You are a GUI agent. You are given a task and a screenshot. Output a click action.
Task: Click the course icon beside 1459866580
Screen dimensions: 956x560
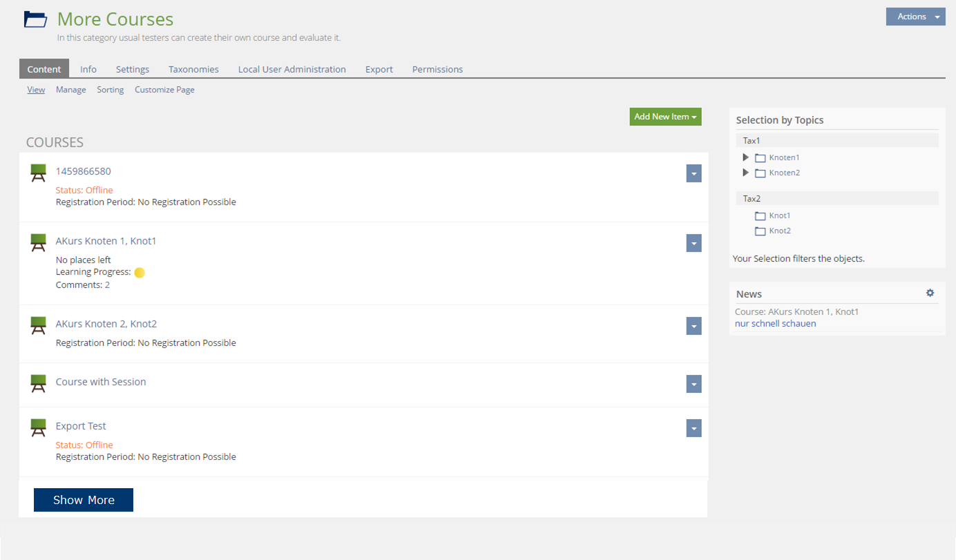point(39,173)
